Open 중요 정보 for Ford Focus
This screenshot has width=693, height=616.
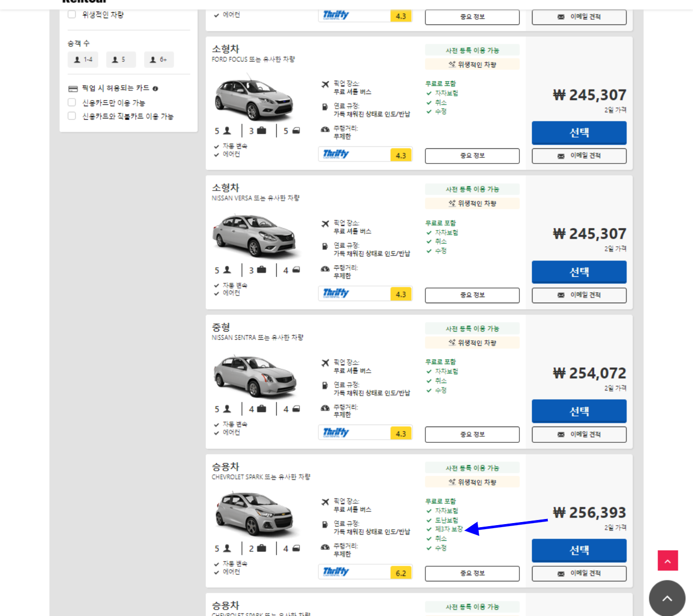coord(472,156)
